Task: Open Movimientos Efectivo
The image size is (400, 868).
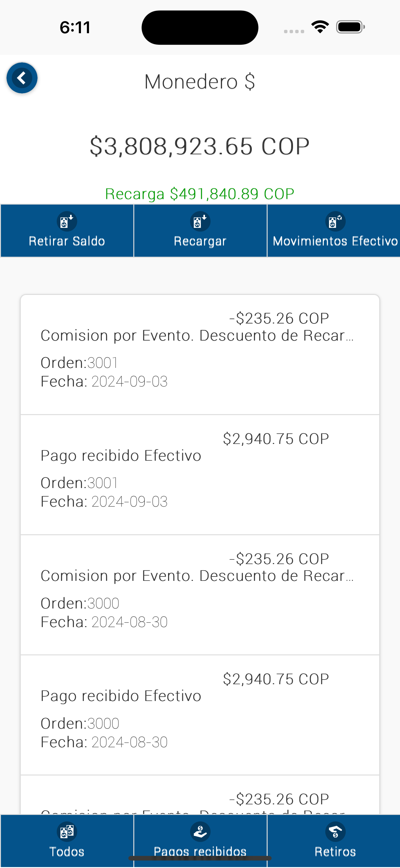Action: (335, 241)
